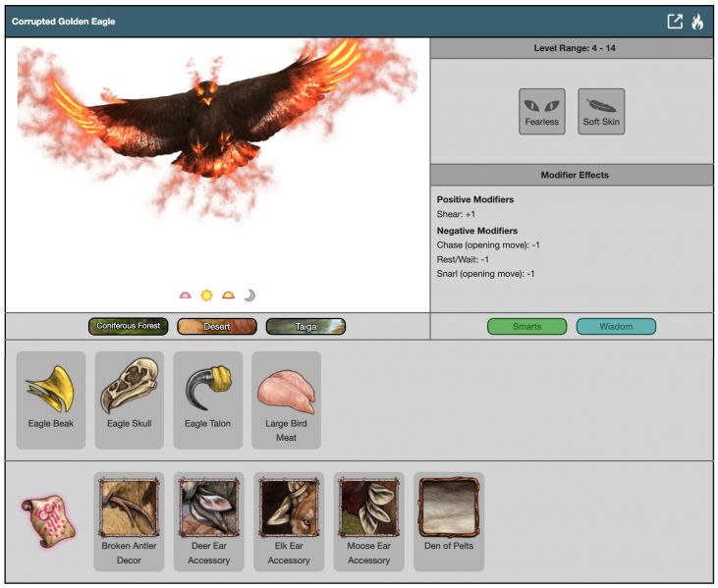Click the crescent moon night icon
Image resolution: width=718 pixels, height=588 pixels.
(249, 294)
